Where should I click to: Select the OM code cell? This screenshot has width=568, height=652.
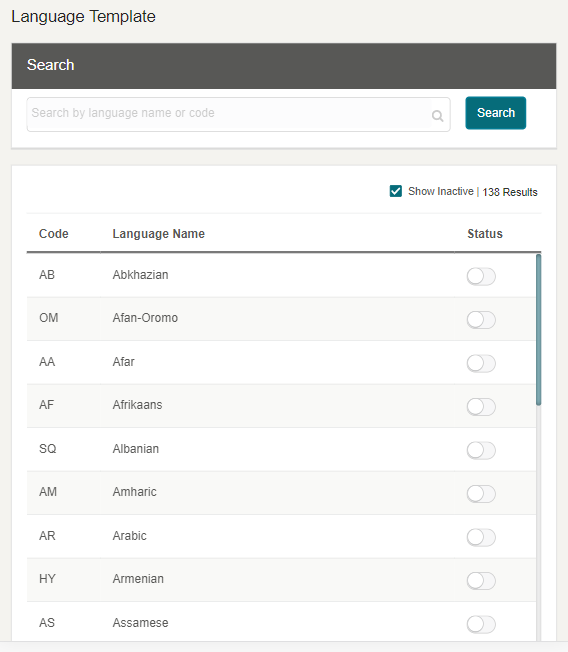[49, 318]
